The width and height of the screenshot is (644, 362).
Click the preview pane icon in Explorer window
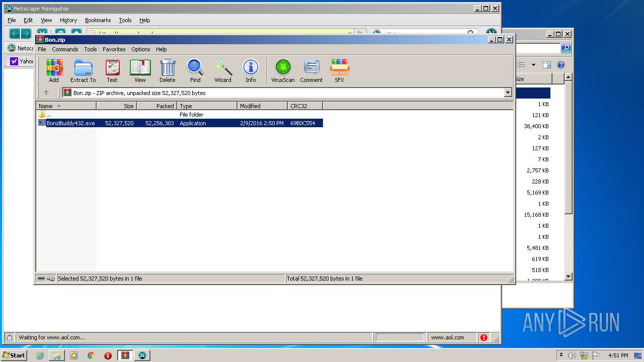[547, 65]
